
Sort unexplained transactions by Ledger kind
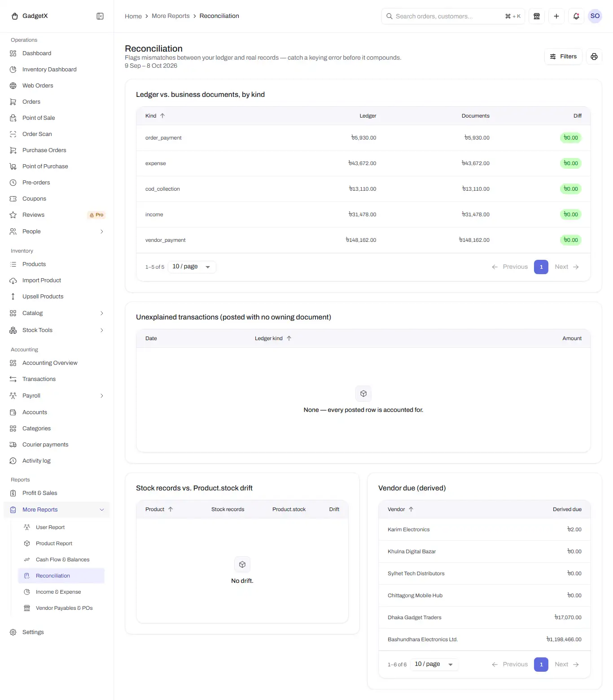(273, 338)
